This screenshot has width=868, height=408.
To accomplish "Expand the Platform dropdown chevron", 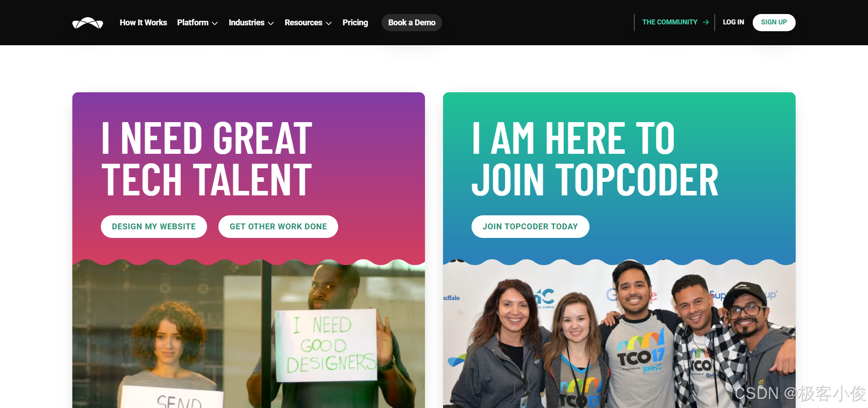I will (215, 23).
